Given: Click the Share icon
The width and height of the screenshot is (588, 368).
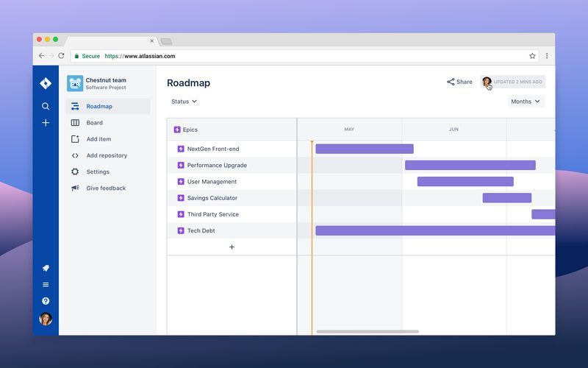Looking at the screenshot, I should click(451, 82).
